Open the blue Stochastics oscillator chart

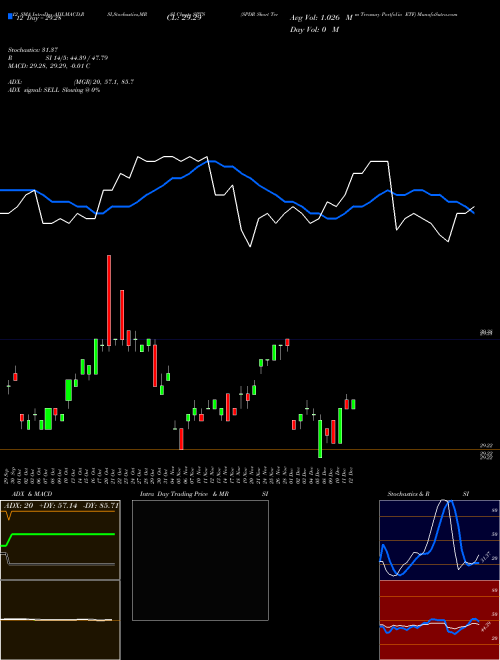coord(439,540)
